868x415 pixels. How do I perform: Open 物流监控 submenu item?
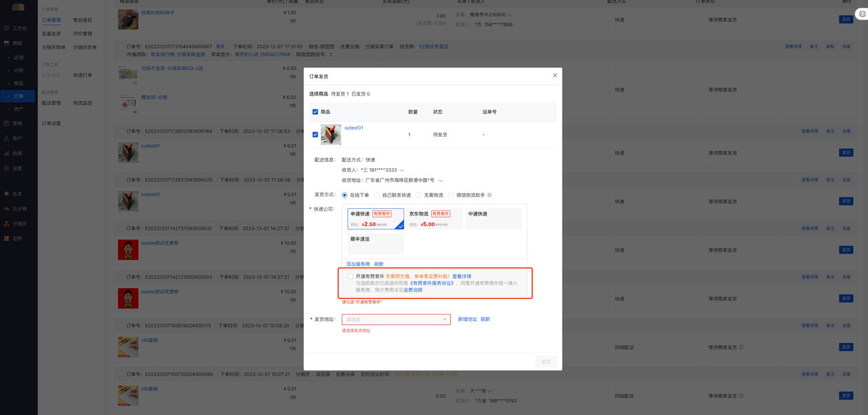click(83, 103)
